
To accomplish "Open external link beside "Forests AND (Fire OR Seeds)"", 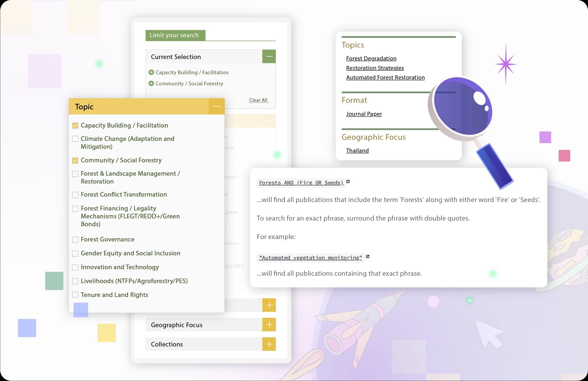I will [348, 182].
